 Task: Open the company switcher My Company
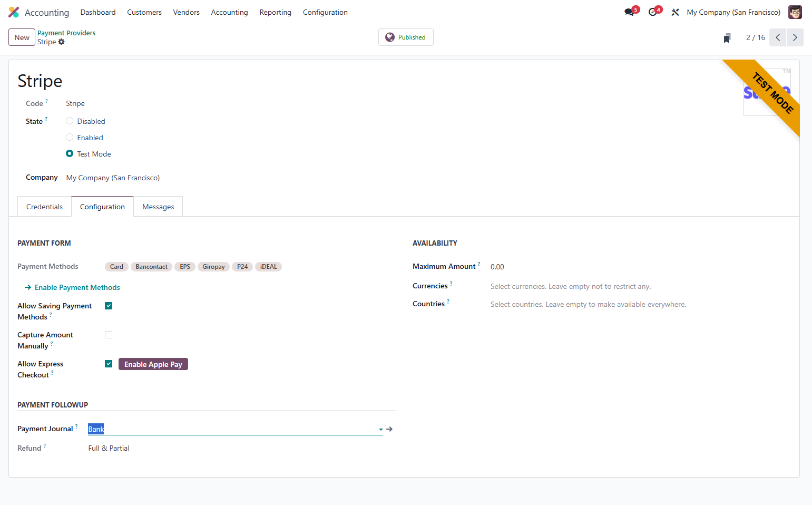pyautogui.click(x=733, y=12)
